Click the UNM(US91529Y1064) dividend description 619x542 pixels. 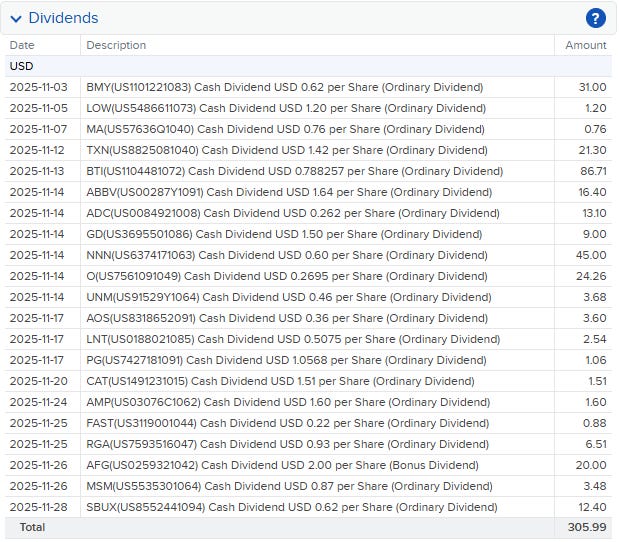click(289, 297)
